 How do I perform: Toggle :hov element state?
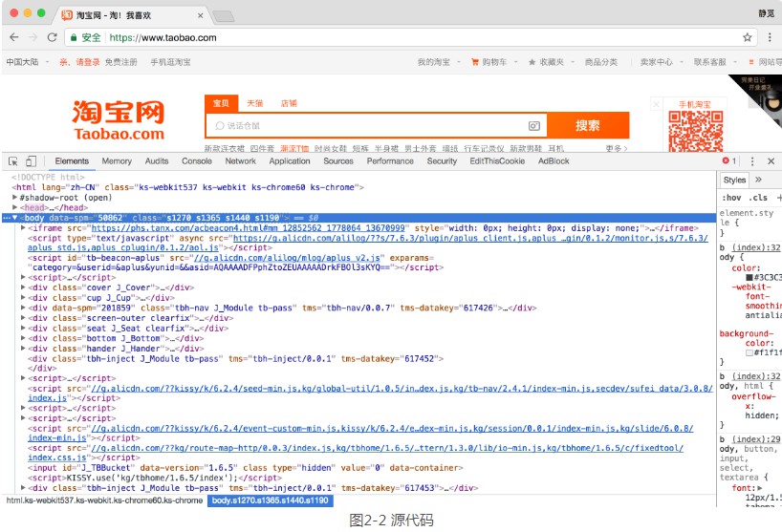tap(731, 198)
